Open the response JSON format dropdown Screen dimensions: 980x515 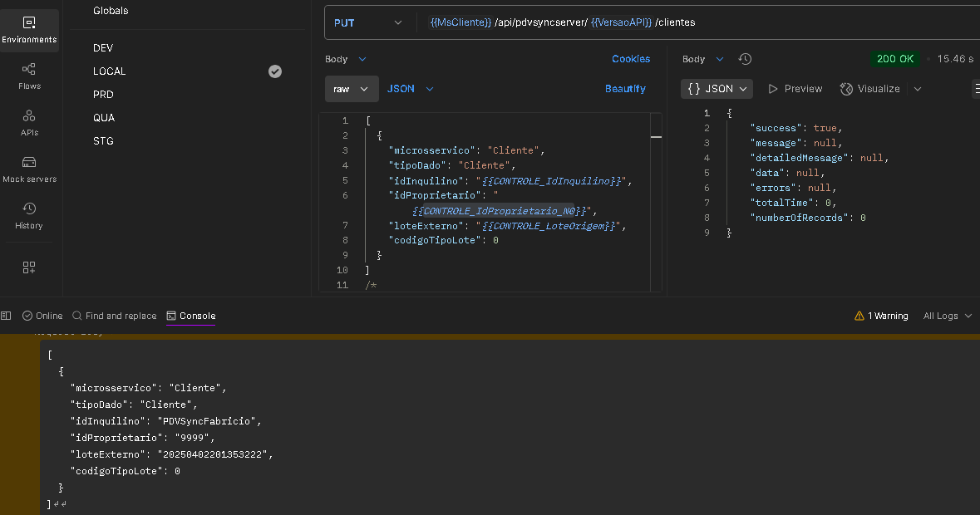click(x=717, y=89)
